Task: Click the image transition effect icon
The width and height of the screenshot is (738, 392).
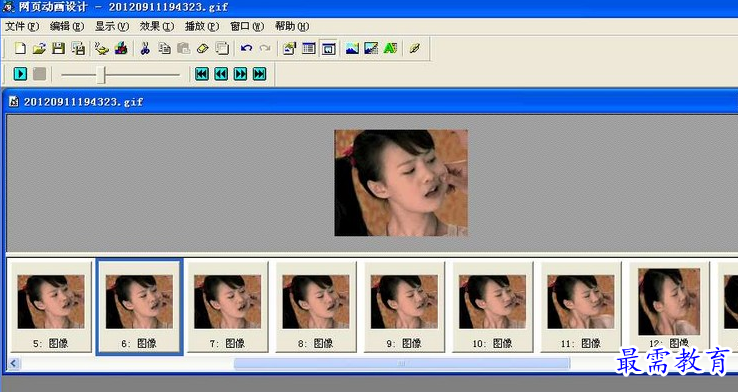Action: 371,48
